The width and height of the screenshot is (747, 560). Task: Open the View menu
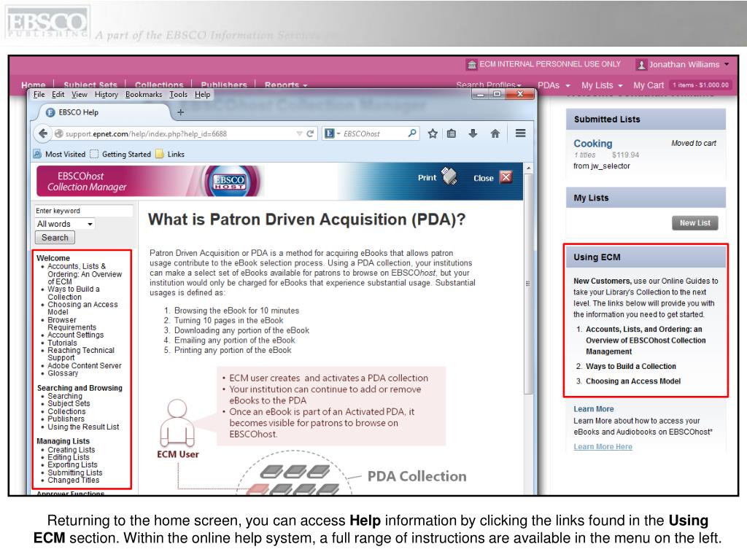tap(79, 95)
